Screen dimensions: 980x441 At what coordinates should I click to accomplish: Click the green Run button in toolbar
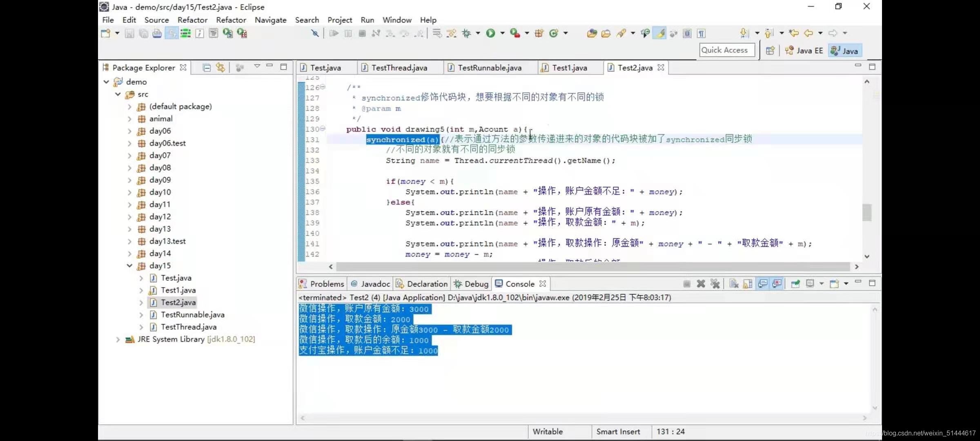point(490,33)
